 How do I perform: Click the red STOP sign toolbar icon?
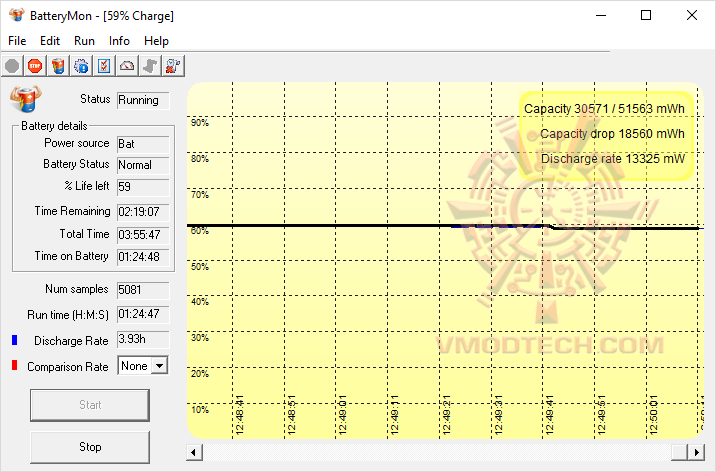click(x=35, y=66)
